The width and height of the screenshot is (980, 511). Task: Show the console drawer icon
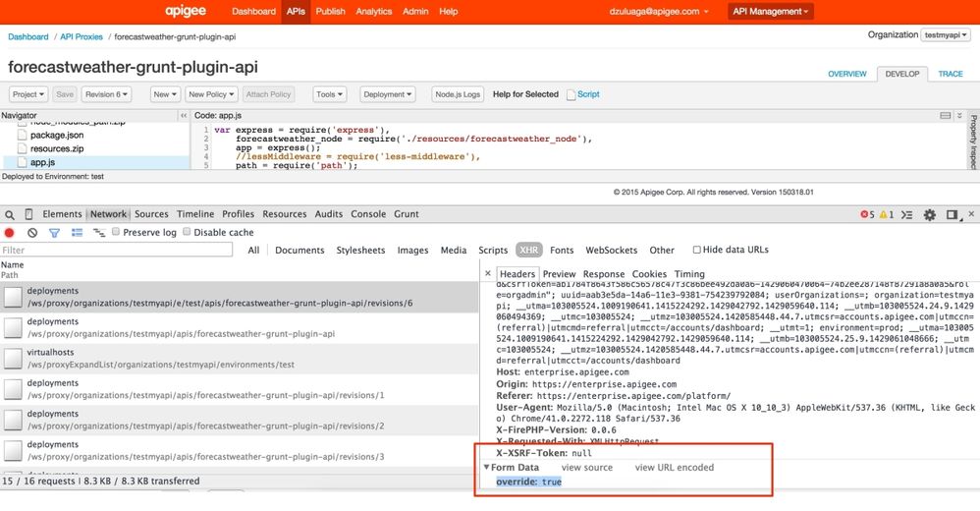point(907,214)
